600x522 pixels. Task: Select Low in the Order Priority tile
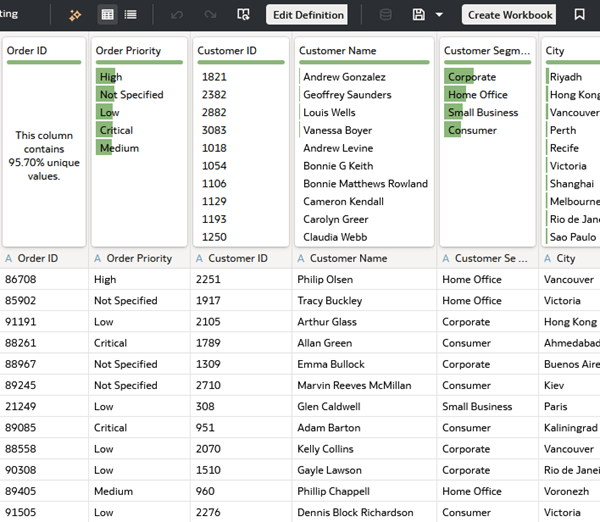[x=109, y=113]
